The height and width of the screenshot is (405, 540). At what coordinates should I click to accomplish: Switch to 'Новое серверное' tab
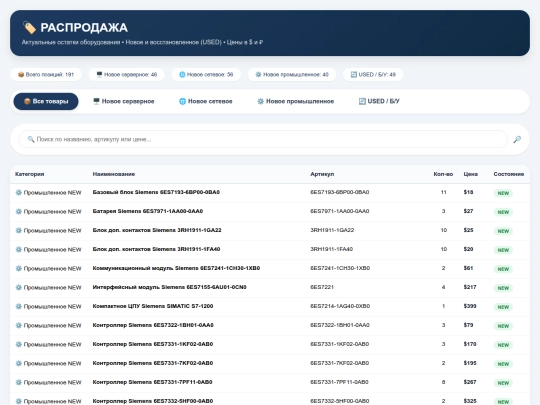coord(124,101)
